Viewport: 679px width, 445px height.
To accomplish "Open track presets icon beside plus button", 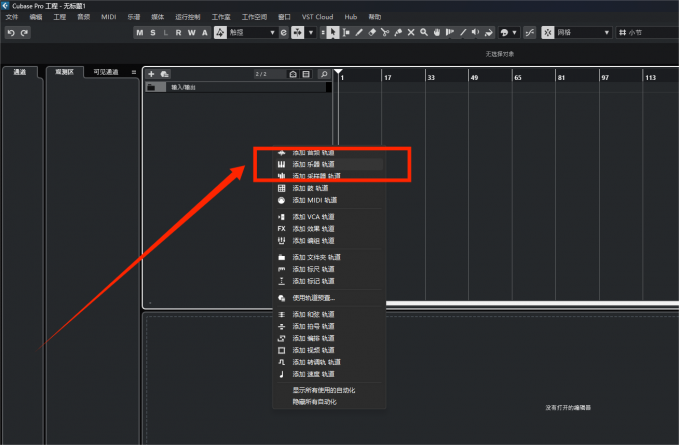I will pos(165,74).
